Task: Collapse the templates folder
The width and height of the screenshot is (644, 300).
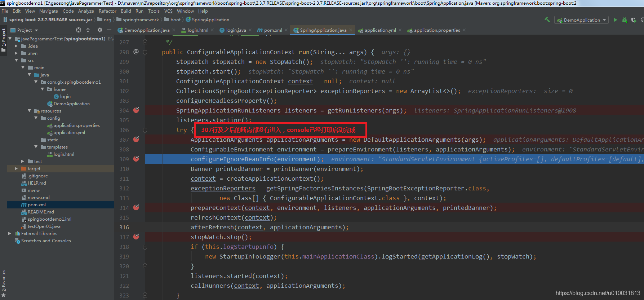Action: [36, 147]
